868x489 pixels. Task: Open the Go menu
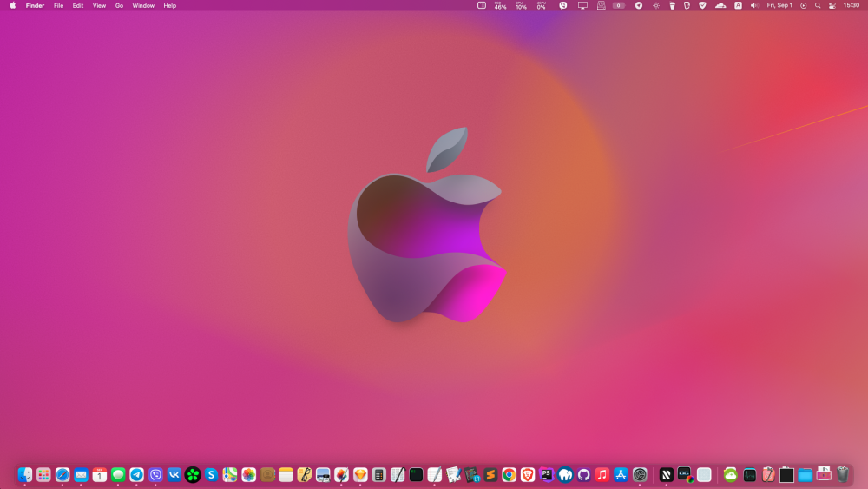pyautogui.click(x=119, y=5)
